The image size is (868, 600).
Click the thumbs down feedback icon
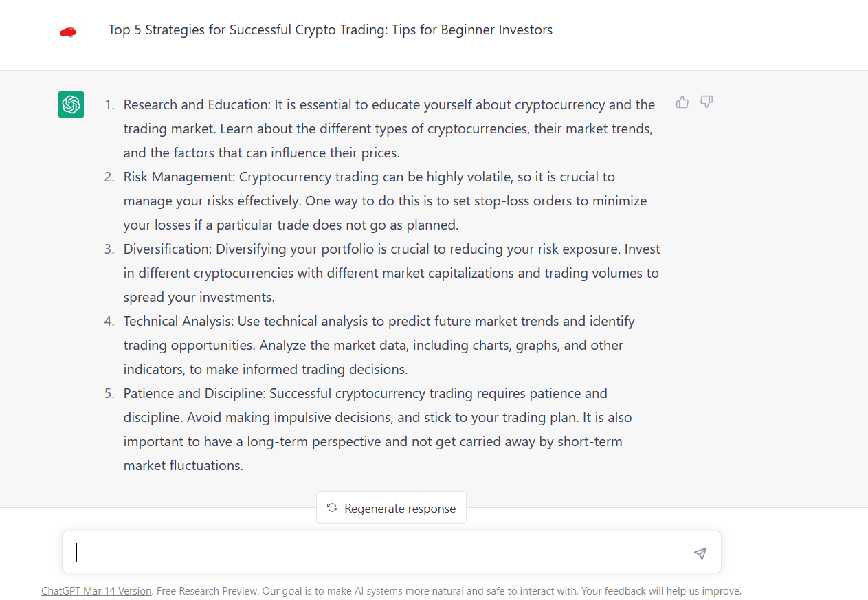tap(706, 102)
